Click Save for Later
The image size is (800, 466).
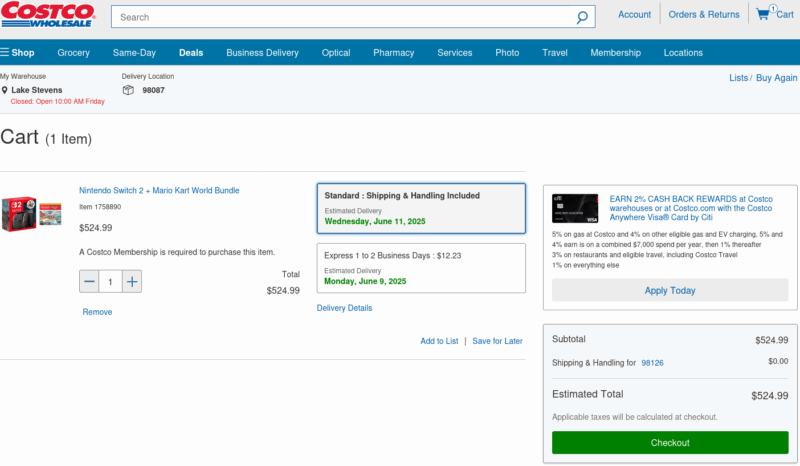pyautogui.click(x=497, y=341)
